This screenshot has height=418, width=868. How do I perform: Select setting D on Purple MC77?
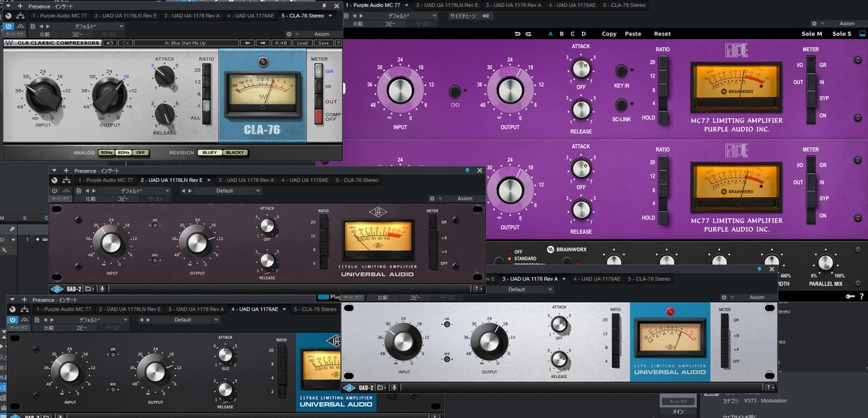pos(583,33)
